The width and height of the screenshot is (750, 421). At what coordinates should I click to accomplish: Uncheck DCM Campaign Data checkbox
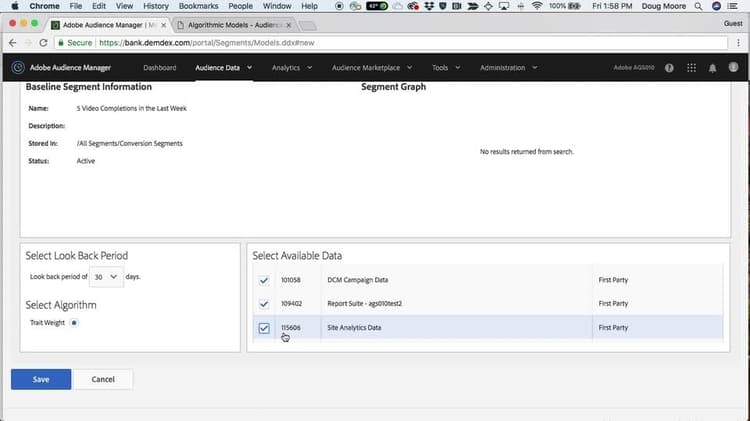tap(264, 280)
